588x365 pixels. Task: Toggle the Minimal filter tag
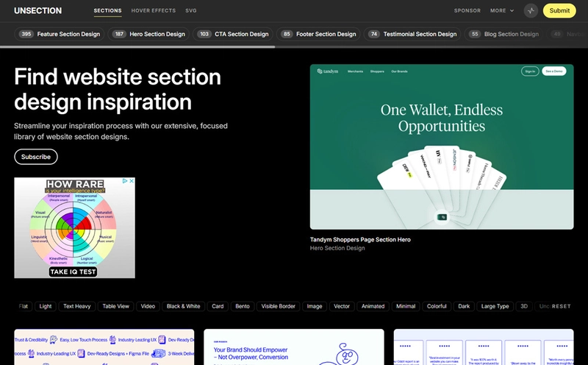pos(406,306)
